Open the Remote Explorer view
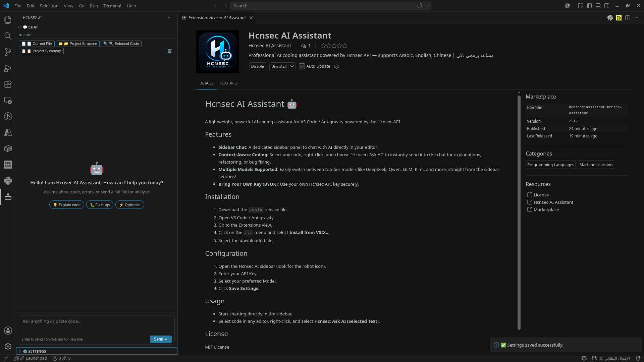Image resolution: width=644 pixels, height=362 pixels. pyautogui.click(x=8, y=100)
